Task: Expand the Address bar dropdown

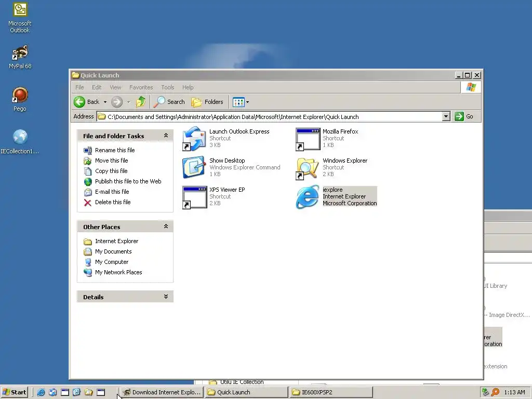Action: click(446, 117)
